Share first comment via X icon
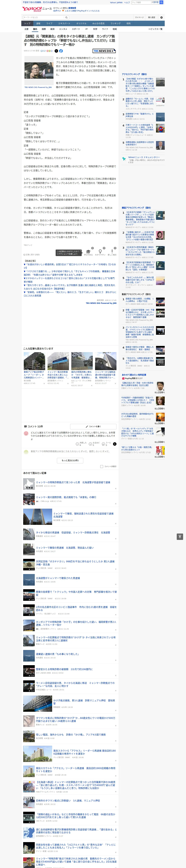 [114, 444]
